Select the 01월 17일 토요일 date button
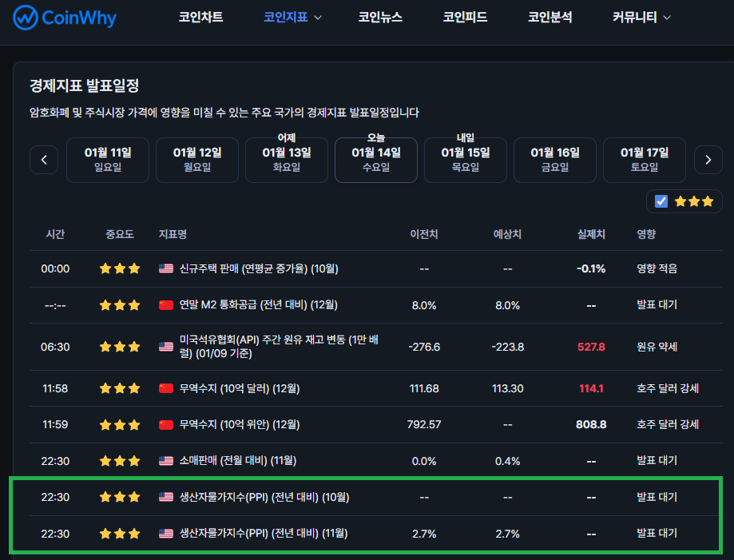Viewport: 734px width, 560px height. click(x=644, y=160)
